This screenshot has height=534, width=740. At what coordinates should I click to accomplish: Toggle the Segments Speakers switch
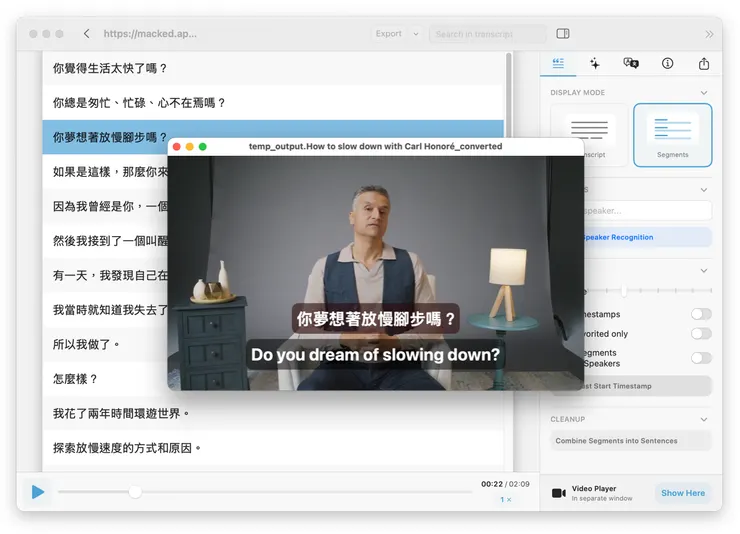[x=701, y=358]
